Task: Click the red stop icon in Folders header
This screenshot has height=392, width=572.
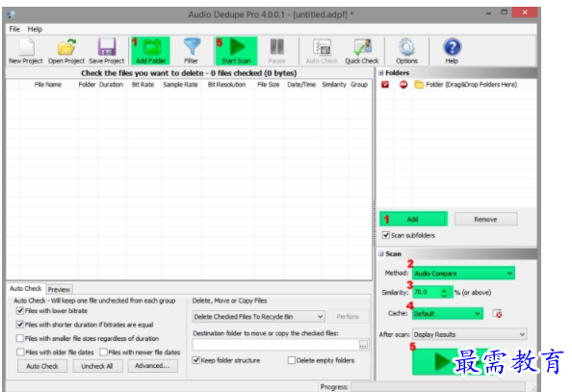Action: coord(403,85)
